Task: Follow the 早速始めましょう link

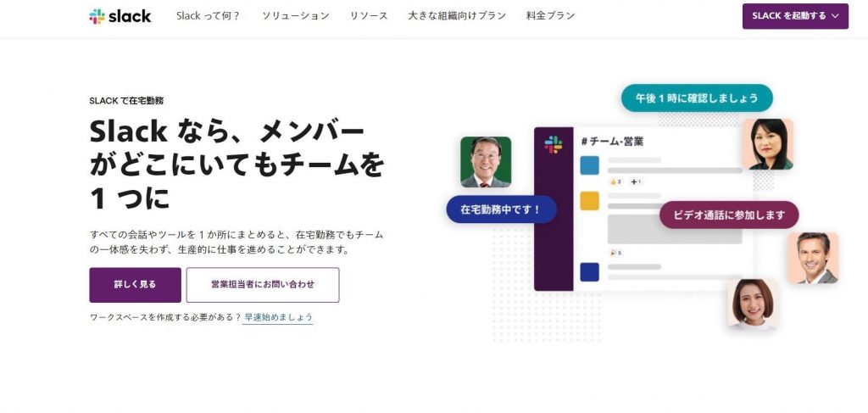Action: pos(278,317)
